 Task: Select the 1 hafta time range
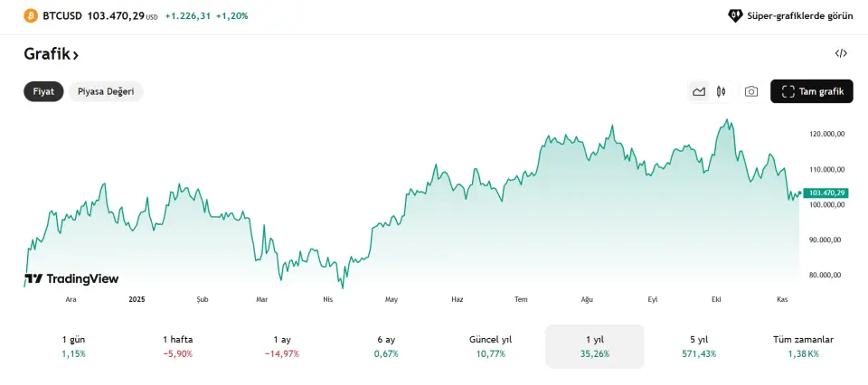(178, 346)
